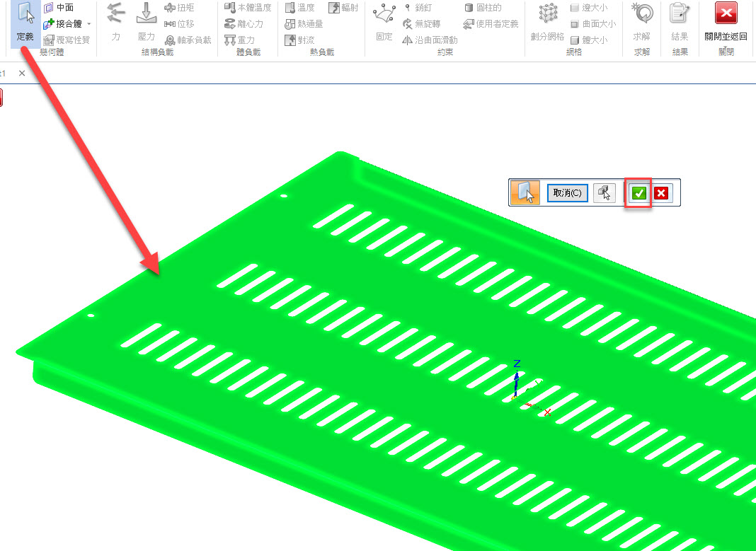The width and height of the screenshot is (756, 551).
Task: Start the 求解 solve command
Action: pyautogui.click(x=642, y=22)
